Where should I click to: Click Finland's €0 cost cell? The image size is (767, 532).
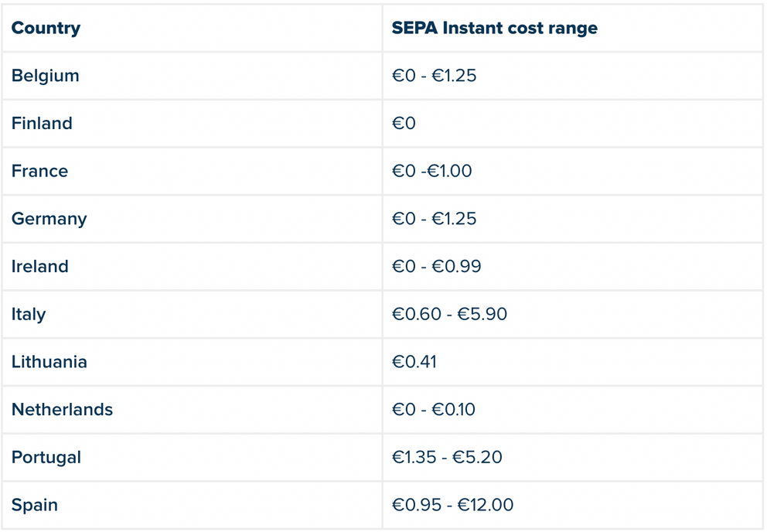click(404, 124)
